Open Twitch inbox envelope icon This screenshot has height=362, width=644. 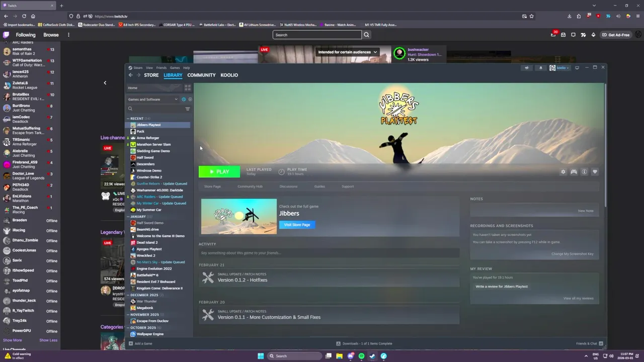pos(563,35)
